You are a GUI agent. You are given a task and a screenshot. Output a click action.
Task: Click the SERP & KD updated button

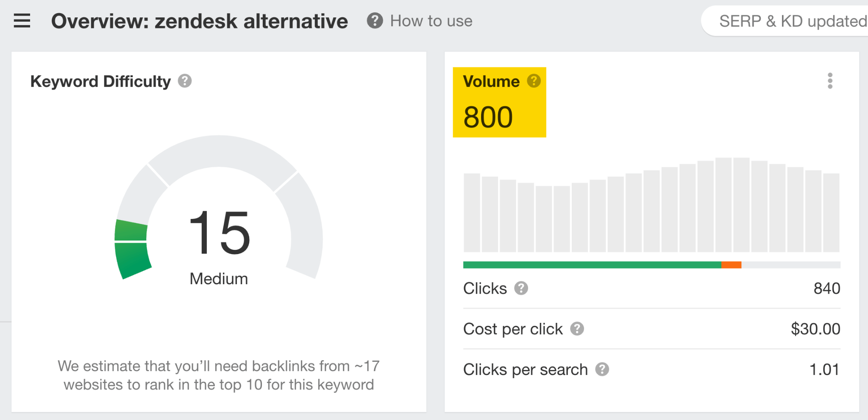coord(788,21)
